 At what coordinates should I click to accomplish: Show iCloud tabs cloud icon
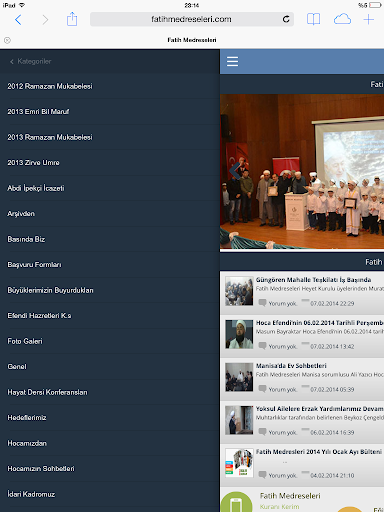click(x=342, y=19)
